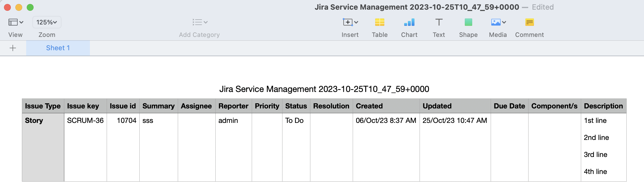This screenshot has width=644, height=193.
Task: Add a Text box with Text icon
Action: click(439, 22)
